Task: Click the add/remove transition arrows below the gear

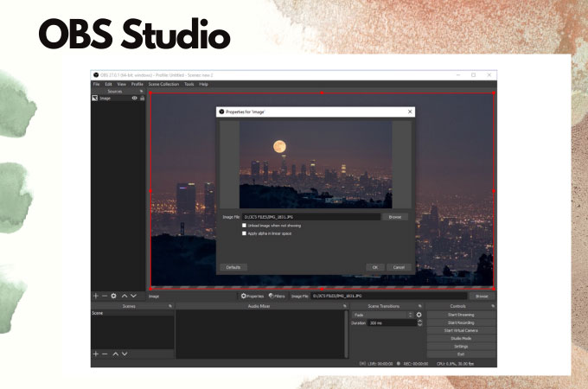Action: pyautogui.click(x=419, y=322)
